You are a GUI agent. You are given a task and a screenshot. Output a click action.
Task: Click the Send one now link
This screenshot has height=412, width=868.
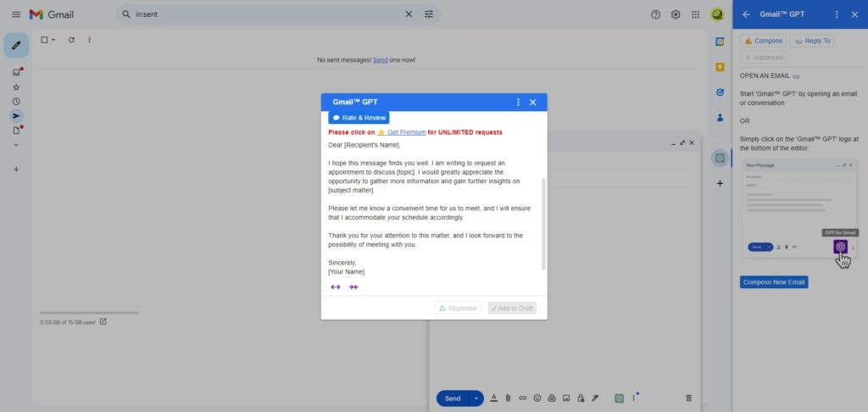381,60
